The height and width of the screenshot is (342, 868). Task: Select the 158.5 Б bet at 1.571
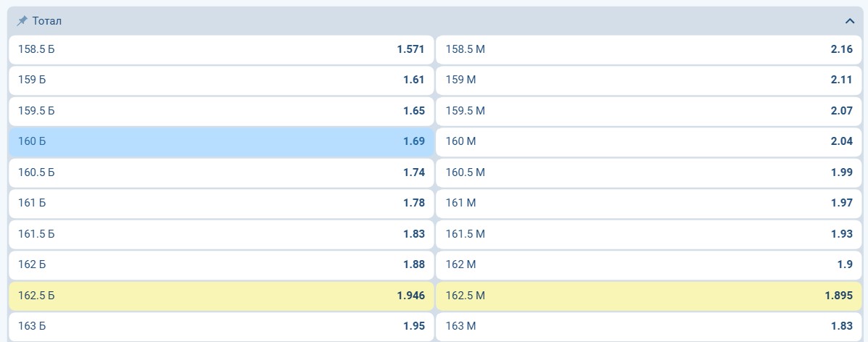click(x=221, y=49)
